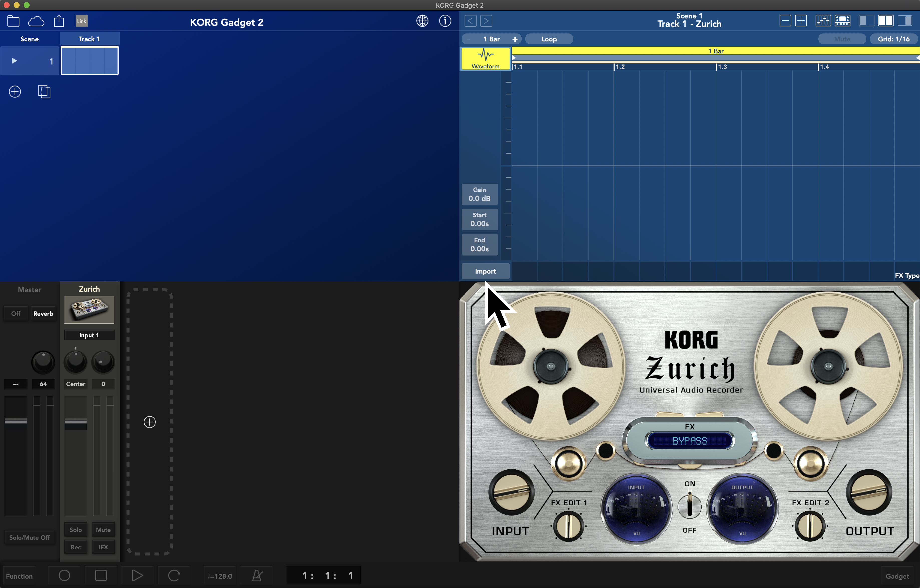
Task: Click the record circle button
Action: tap(64, 575)
